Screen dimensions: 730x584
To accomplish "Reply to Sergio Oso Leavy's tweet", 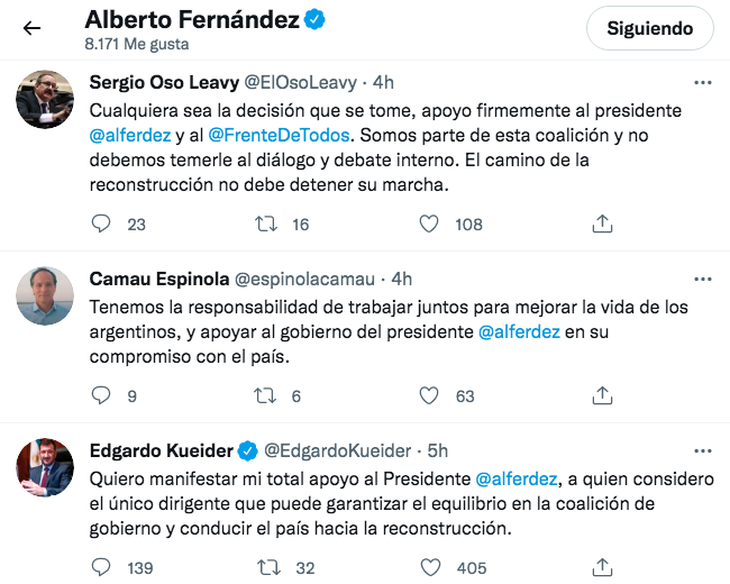I will pyautogui.click(x=101, y=224).
